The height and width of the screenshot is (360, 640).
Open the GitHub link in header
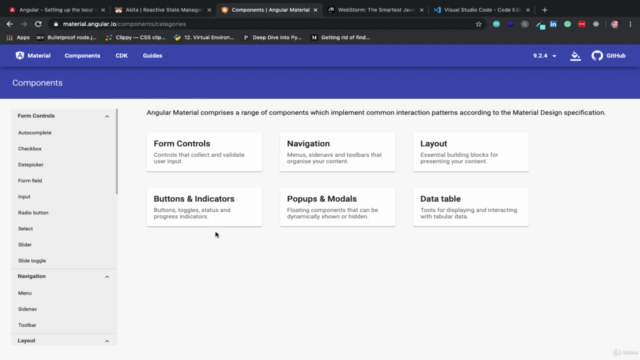(608, 56)
